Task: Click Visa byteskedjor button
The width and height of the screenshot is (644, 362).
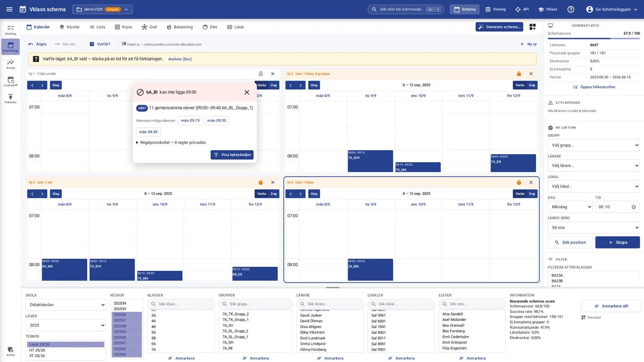Action: [232, 155]
